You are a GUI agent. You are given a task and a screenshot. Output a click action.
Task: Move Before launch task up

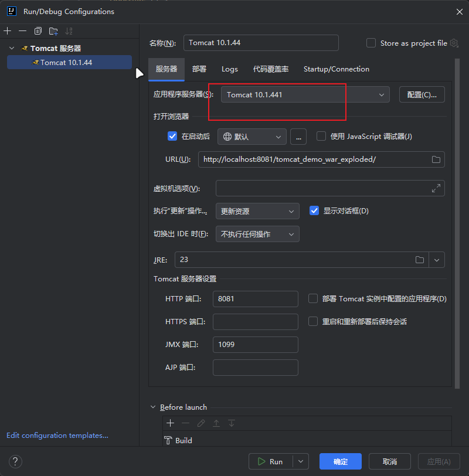[x=216, y=423]
